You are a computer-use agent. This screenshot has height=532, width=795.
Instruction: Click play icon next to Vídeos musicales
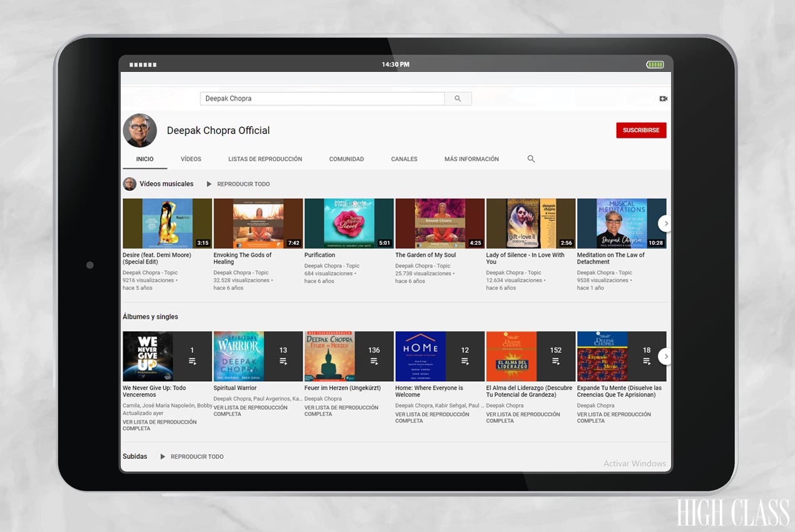coord(209,184)
